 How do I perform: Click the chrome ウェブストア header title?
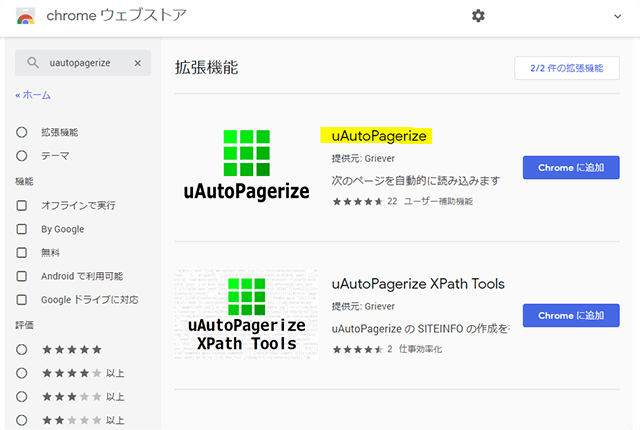coord(116,16)
